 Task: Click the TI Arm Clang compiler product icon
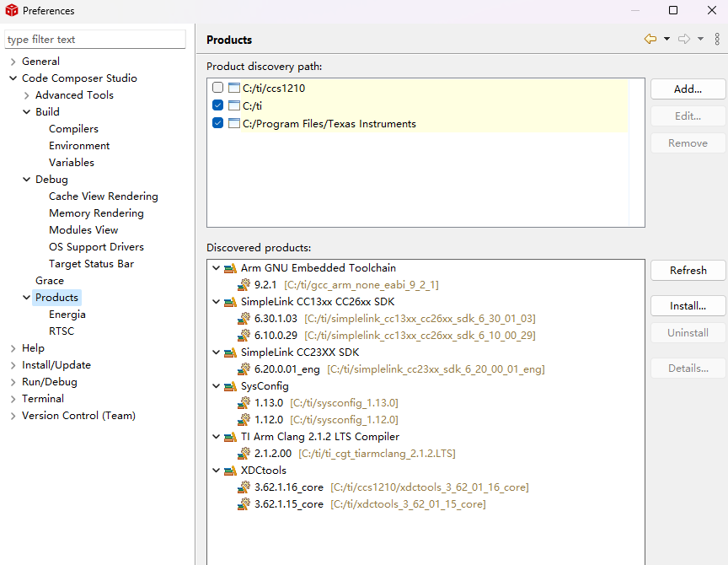point(231,437)
